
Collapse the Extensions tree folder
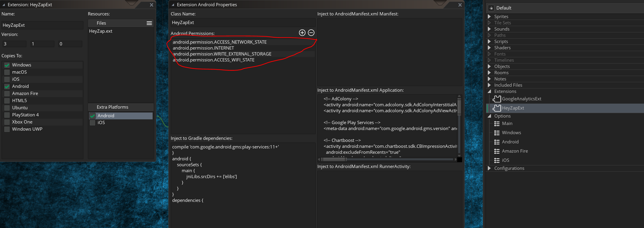[x=489, y=91]
